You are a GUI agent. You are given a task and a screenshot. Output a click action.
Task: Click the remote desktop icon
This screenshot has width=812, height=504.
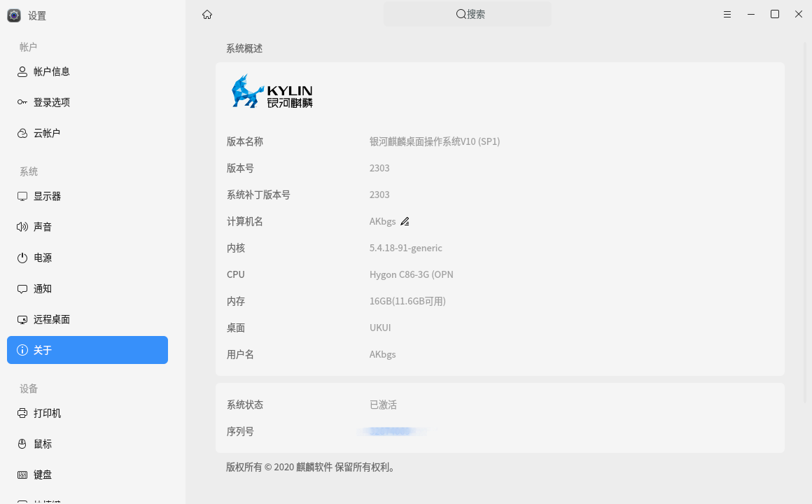22,320
